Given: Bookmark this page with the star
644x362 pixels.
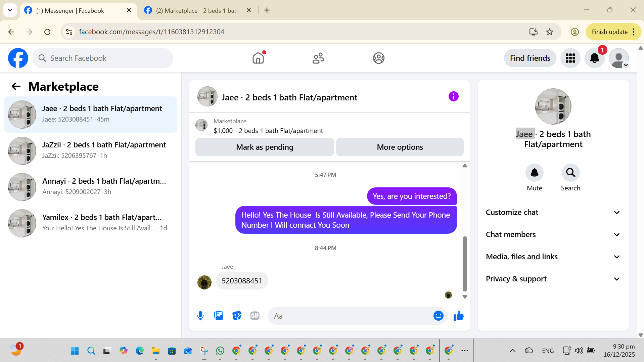Looking at the screenshot, I should coord(550,32).
